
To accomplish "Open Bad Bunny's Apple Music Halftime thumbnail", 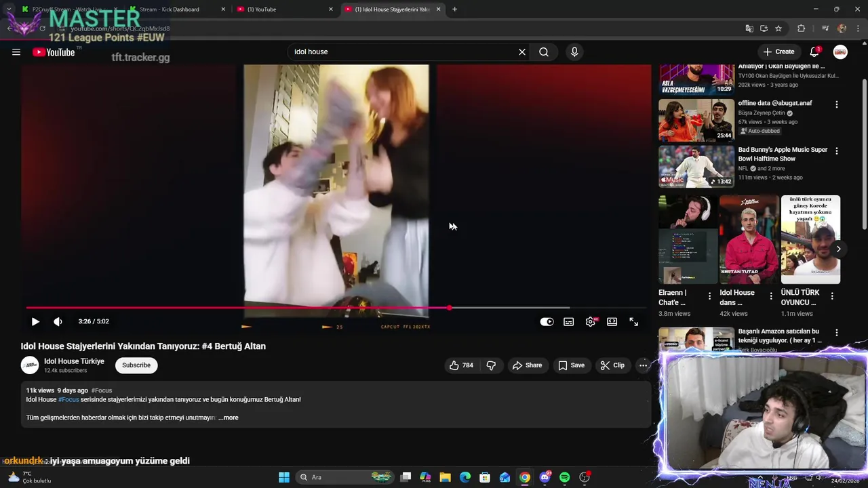I will pyautogui.click(x=696, y=167).
